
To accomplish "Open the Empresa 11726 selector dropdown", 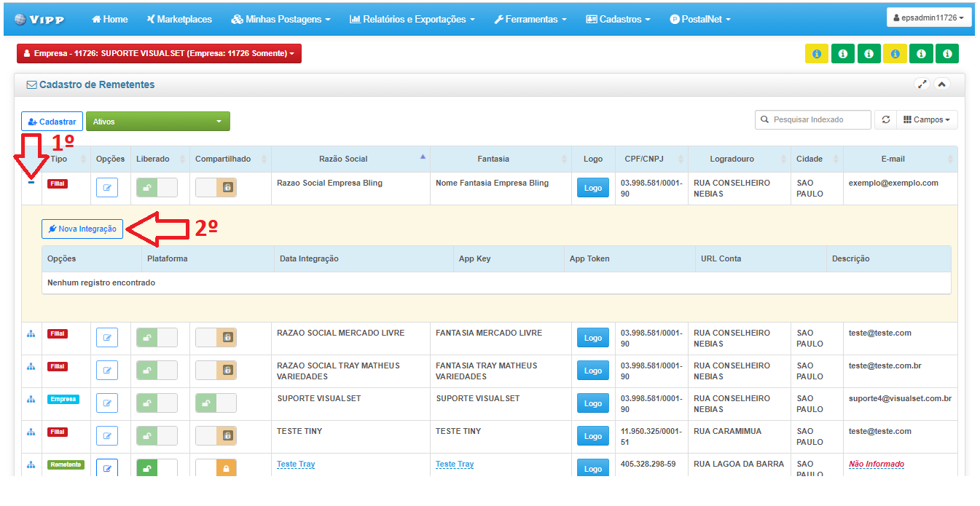I will pos(159,54).
